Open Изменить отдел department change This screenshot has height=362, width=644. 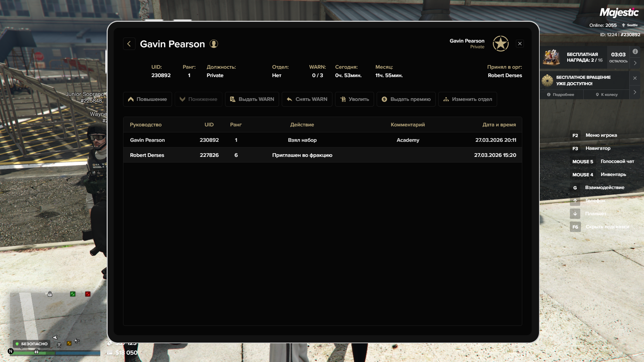point(467,99)
